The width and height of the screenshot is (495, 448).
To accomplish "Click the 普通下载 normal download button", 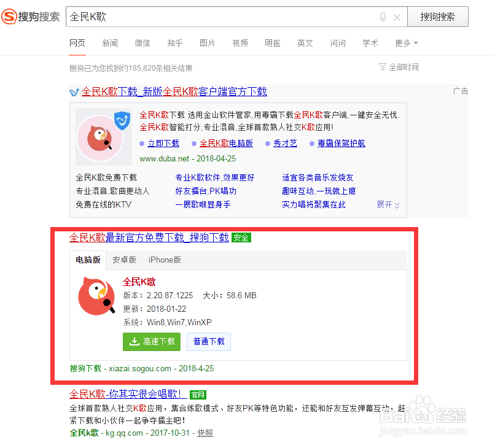I will point(209,341).
